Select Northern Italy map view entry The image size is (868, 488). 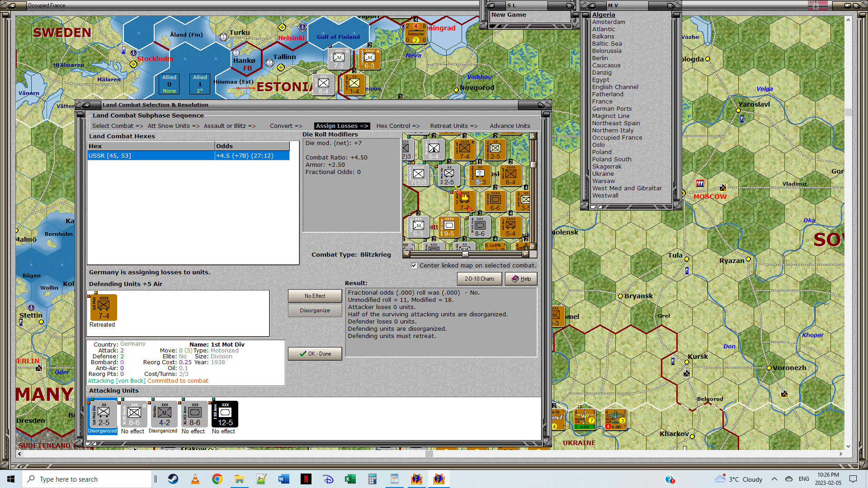[x=613, y=131]
